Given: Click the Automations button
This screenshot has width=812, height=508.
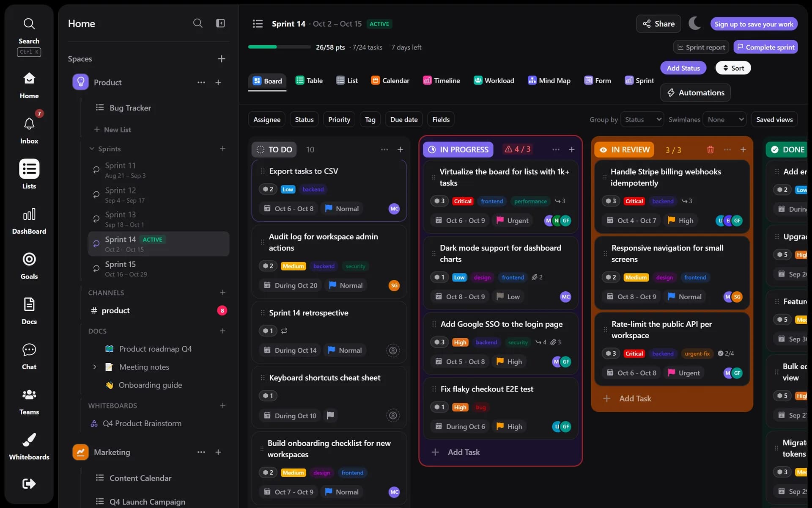Looking at the screenshot, I should 695,93.
